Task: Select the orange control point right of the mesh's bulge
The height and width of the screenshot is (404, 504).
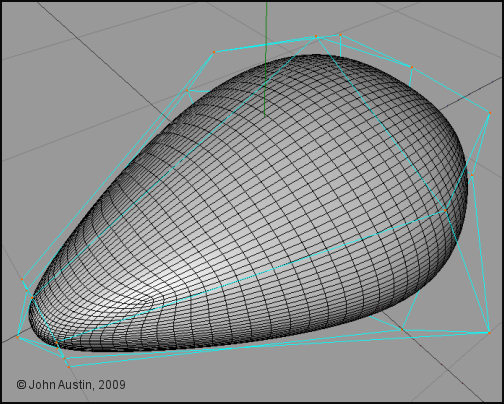Action: 472,175
